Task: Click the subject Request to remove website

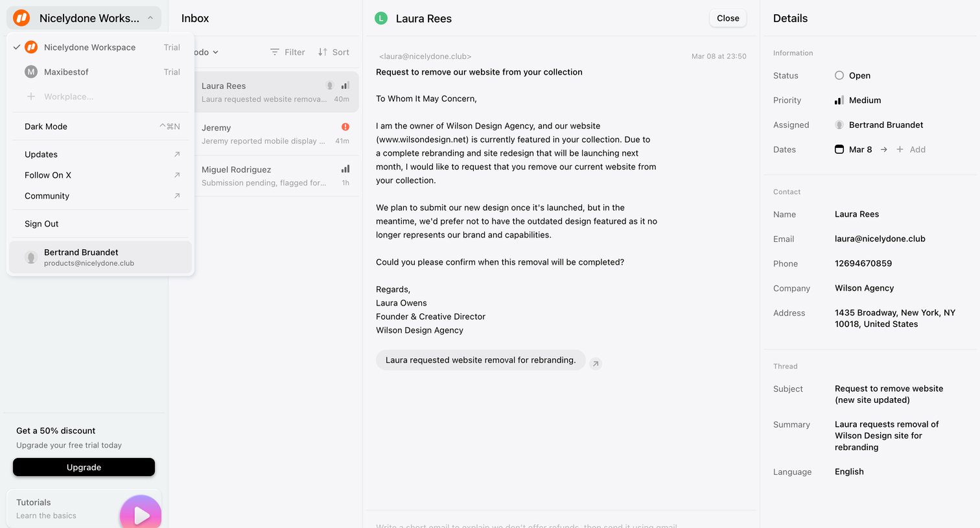Action: tap(889, 394)
